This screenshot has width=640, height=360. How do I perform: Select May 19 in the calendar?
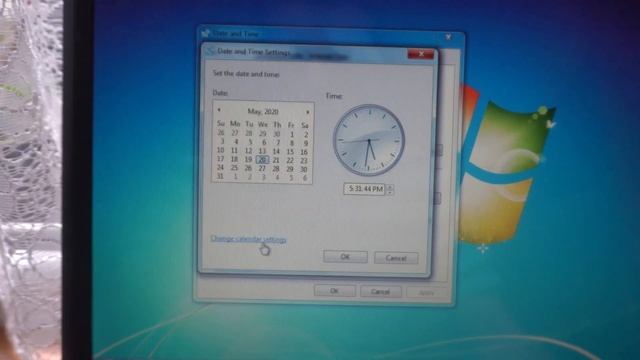[248, 159]
